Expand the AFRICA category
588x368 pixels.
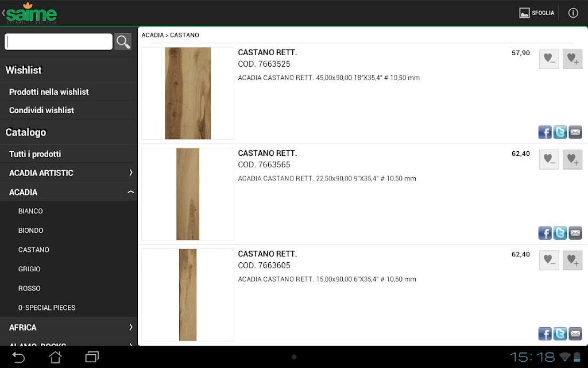(69, 327)
